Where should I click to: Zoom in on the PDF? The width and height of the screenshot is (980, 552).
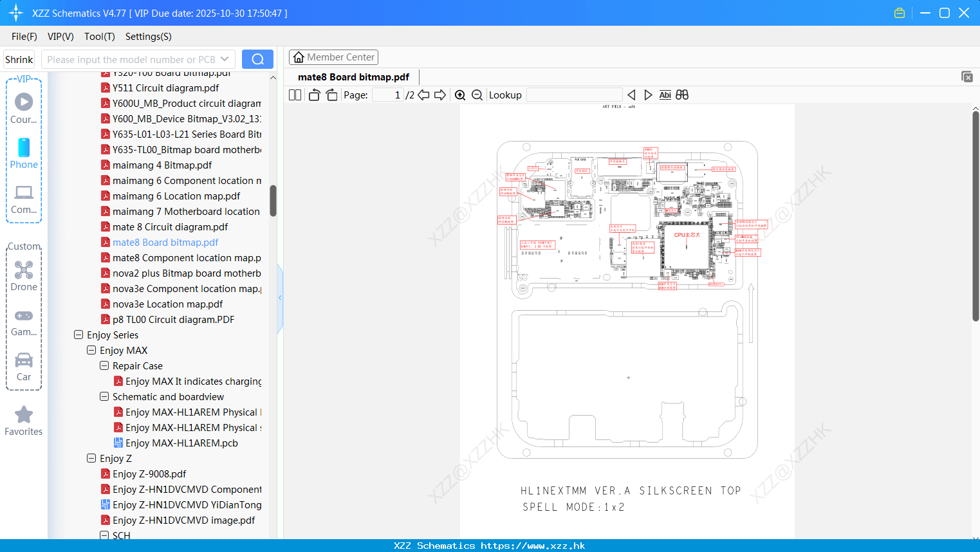[460, 95]
